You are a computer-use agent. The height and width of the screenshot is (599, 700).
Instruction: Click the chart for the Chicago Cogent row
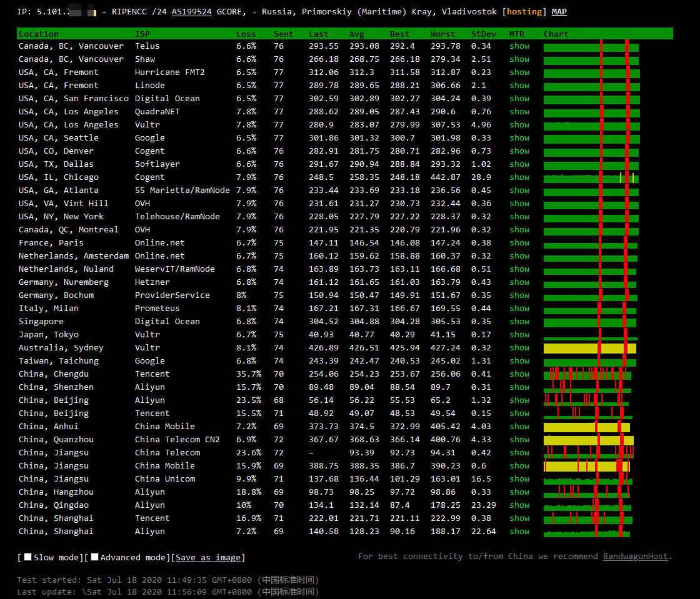pyautogui.click(x=589, y=178)
